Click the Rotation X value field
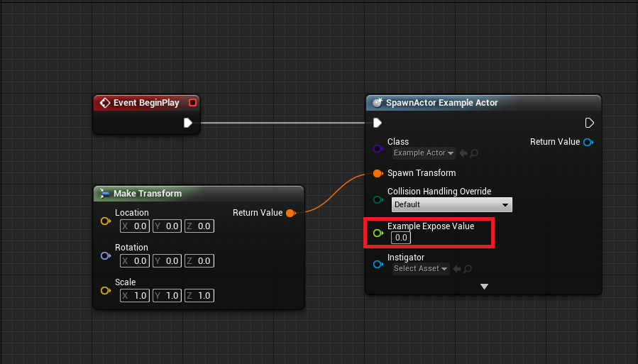638x364 pixels. 135,260
